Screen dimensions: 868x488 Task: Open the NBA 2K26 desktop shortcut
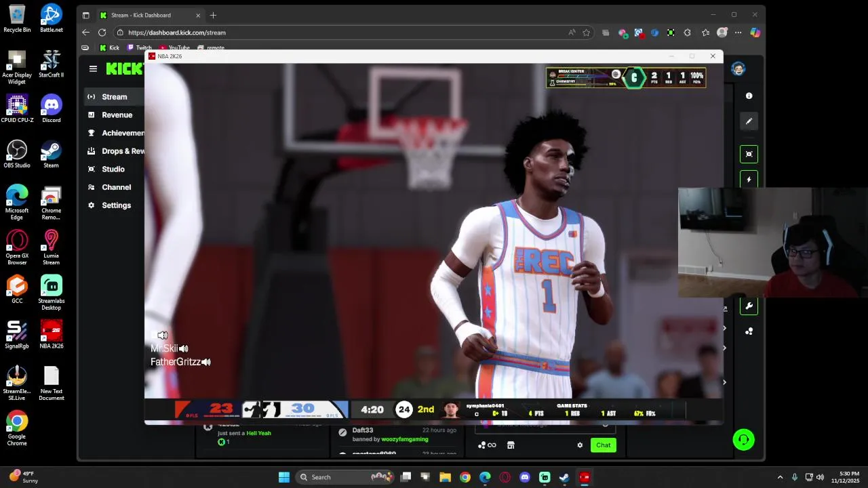click(51, 335)
